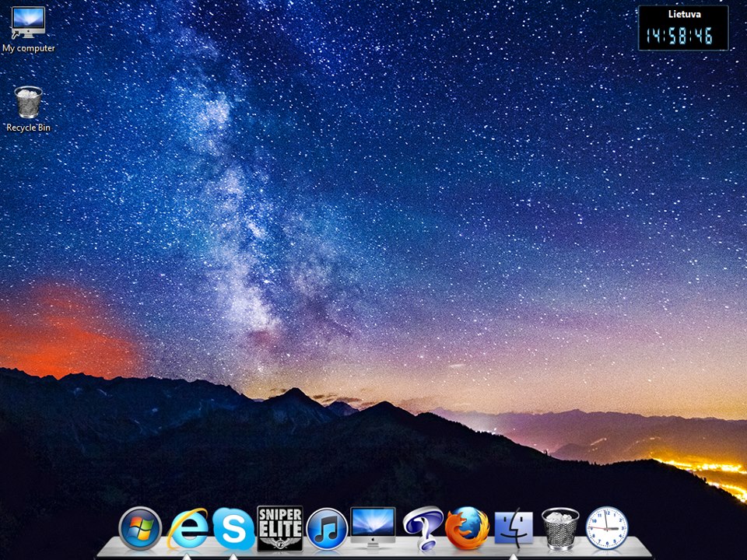Open the question mark help icon

(x=422, y=529)
